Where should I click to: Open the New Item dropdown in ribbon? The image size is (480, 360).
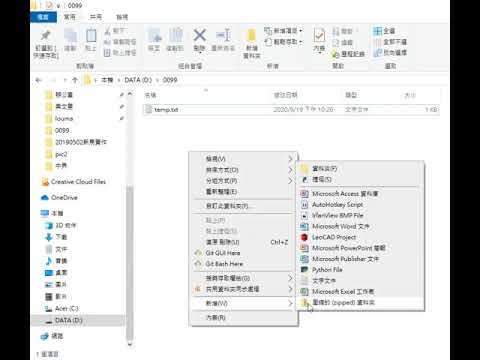pos(284,31)
